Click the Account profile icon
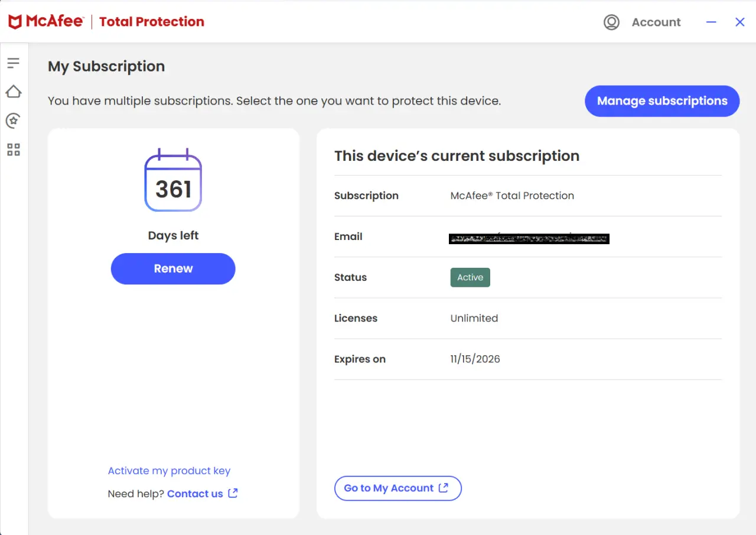756x535 pixels. tap(611, 22)
